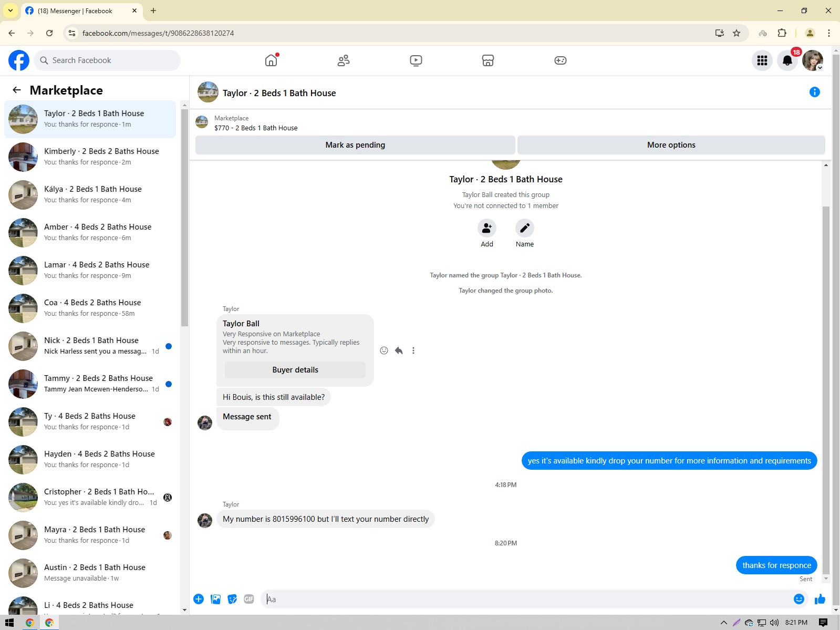Bookmark this tab with the star icon
Image resolution: width=840 pixels, height=630 pixels.
(x=737, y=33)
